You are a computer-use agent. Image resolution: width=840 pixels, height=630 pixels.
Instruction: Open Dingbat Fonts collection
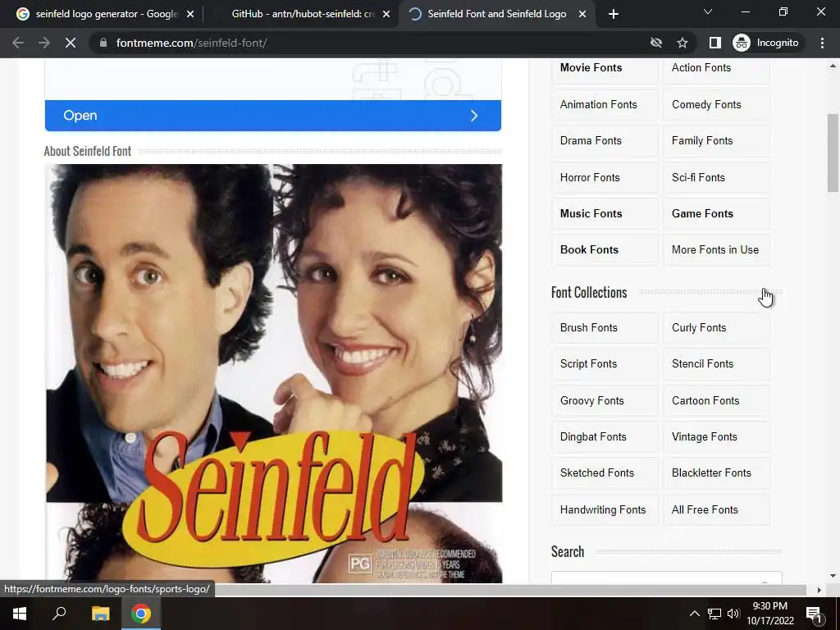pyautogui.click(x=605, y=436)
